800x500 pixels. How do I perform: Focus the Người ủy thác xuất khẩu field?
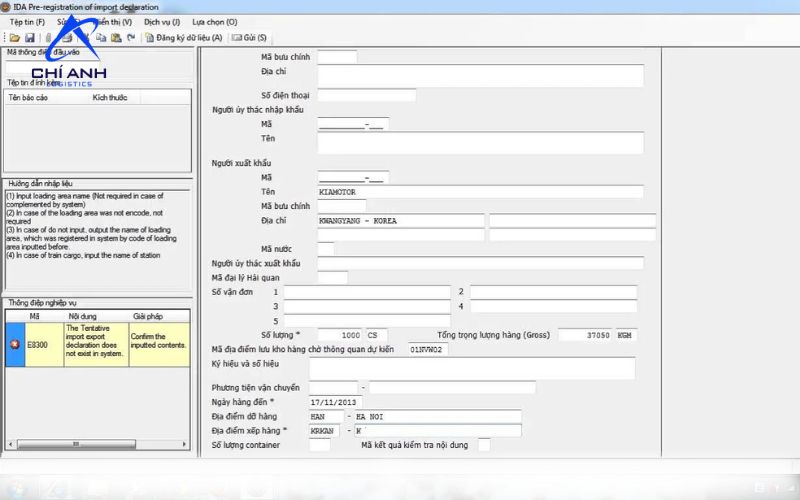tap(480, 263)
